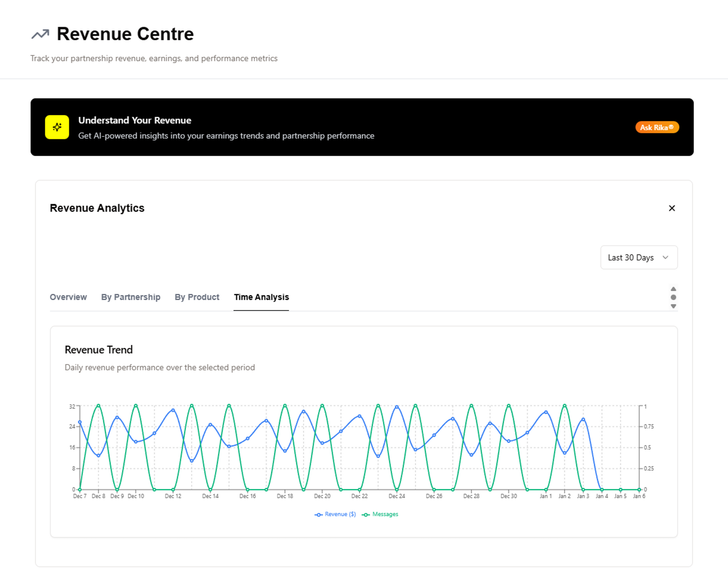Click the blue revenue point at Jan 3
728x570 pixels.
click(x=583, y=419)
